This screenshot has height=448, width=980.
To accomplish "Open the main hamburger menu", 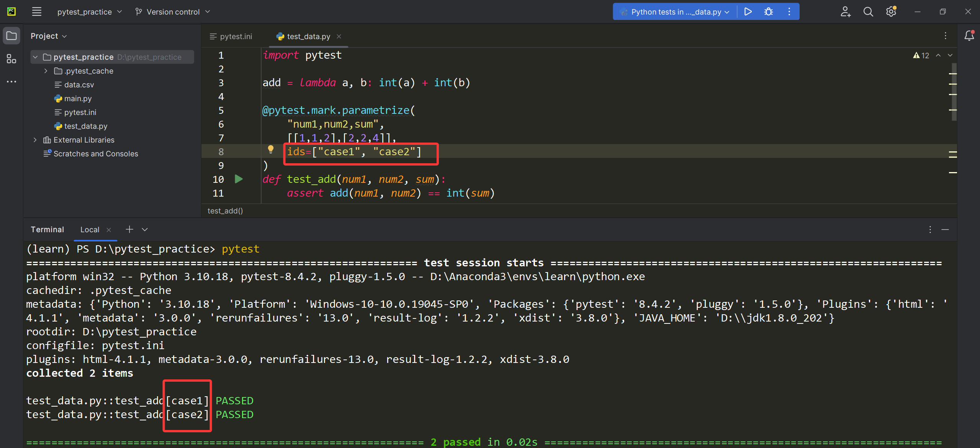I will pyautogui.click(x=37, y=12).
